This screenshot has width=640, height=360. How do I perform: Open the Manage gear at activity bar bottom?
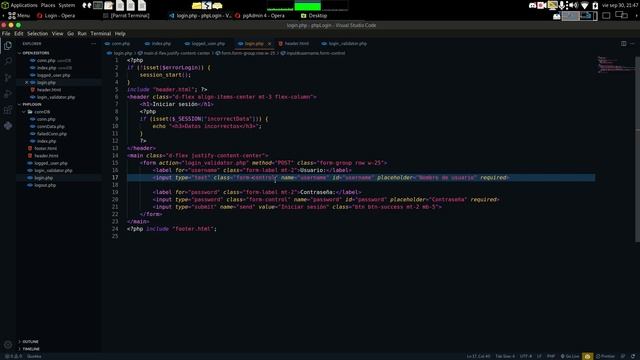(x=8, y=345)
